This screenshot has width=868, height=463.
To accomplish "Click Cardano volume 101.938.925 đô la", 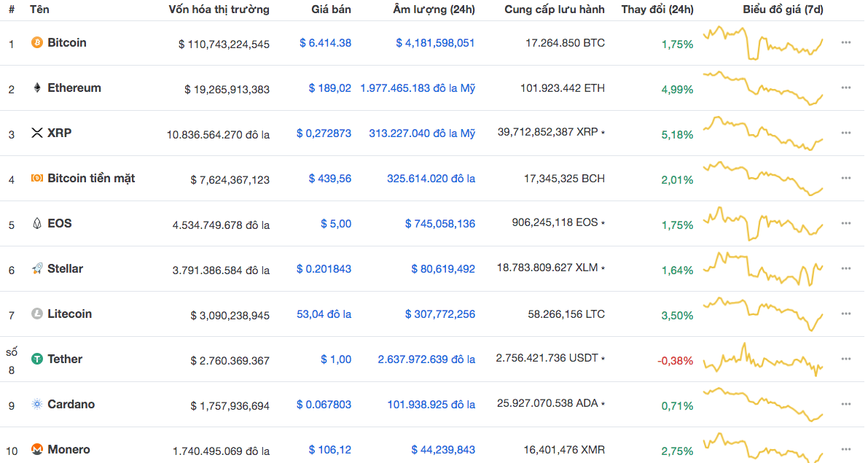I will click(x=431, y=405).
